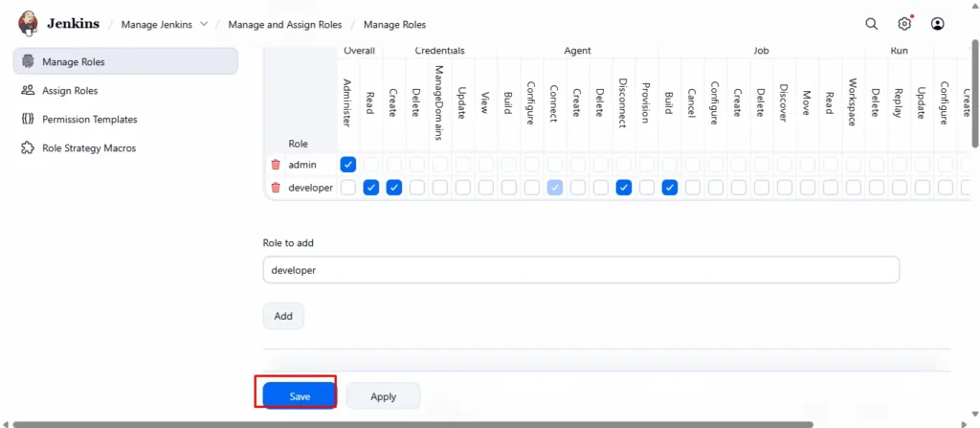This screenshot has height=428, width=980.
Task: Click the Add role button
Action: point(283,316)
